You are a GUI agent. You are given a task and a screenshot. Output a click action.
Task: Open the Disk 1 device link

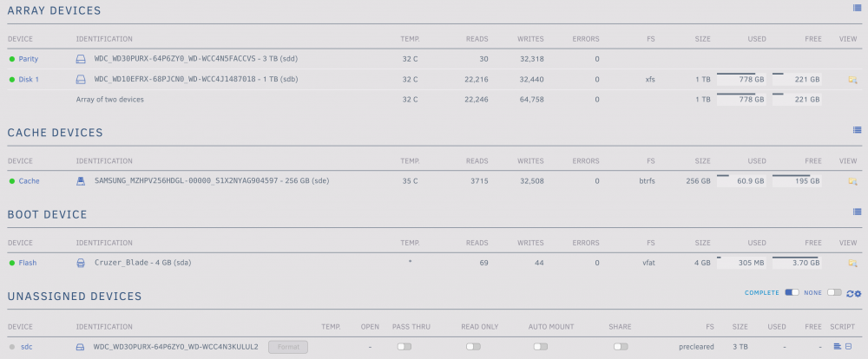point(29,80)
